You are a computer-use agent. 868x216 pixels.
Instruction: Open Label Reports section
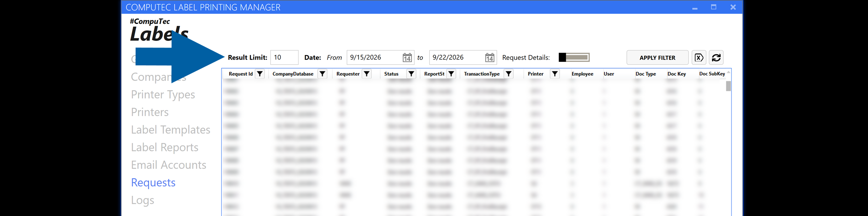tap(164, 147)
